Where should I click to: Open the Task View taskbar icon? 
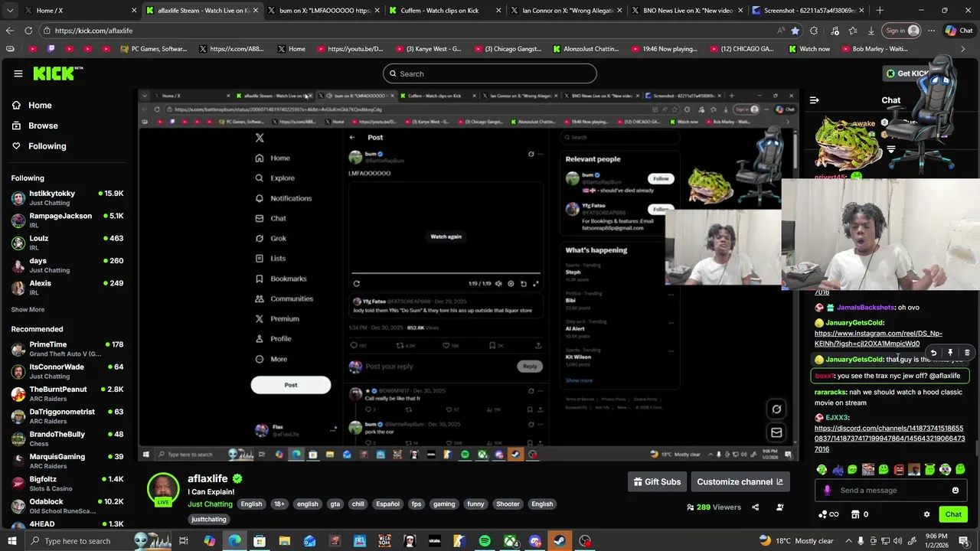click(184, 541)
